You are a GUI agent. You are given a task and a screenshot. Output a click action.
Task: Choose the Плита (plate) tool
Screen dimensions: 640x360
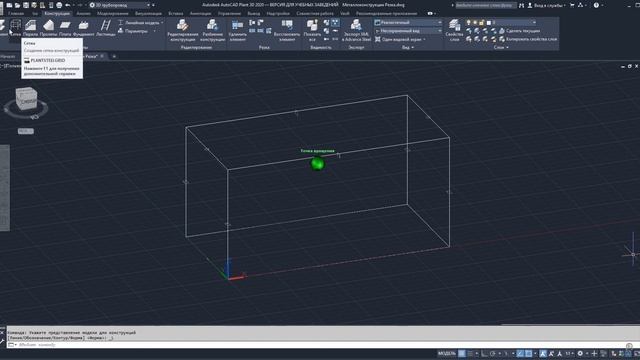pyautogui.click(x=65, y=28)
